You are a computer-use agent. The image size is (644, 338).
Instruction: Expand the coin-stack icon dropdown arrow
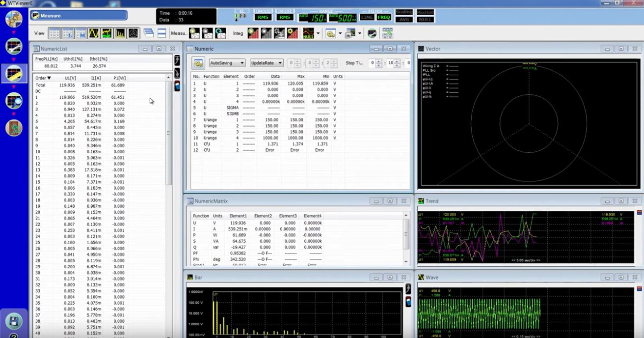point(340,33)
